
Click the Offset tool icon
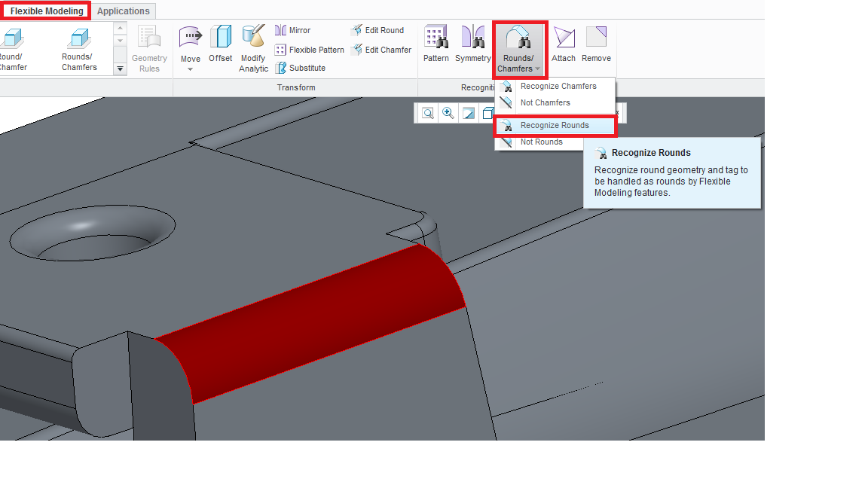[x=220, y=38]
